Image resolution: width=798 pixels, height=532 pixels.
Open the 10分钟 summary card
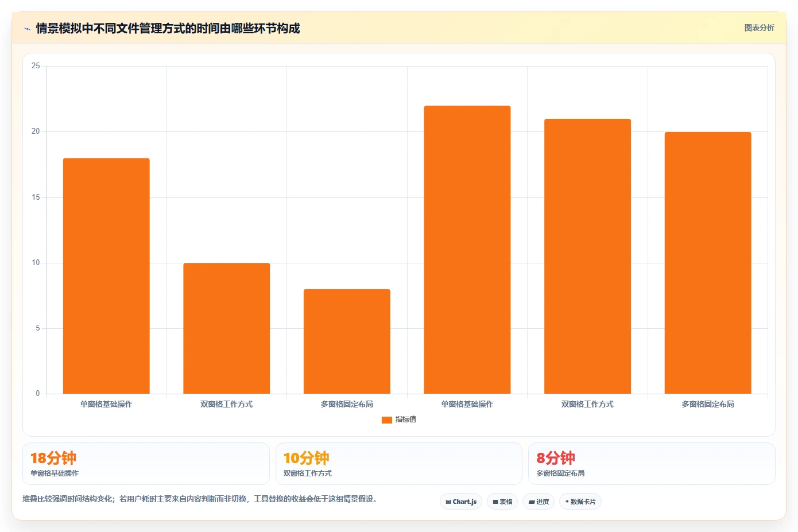399,464
